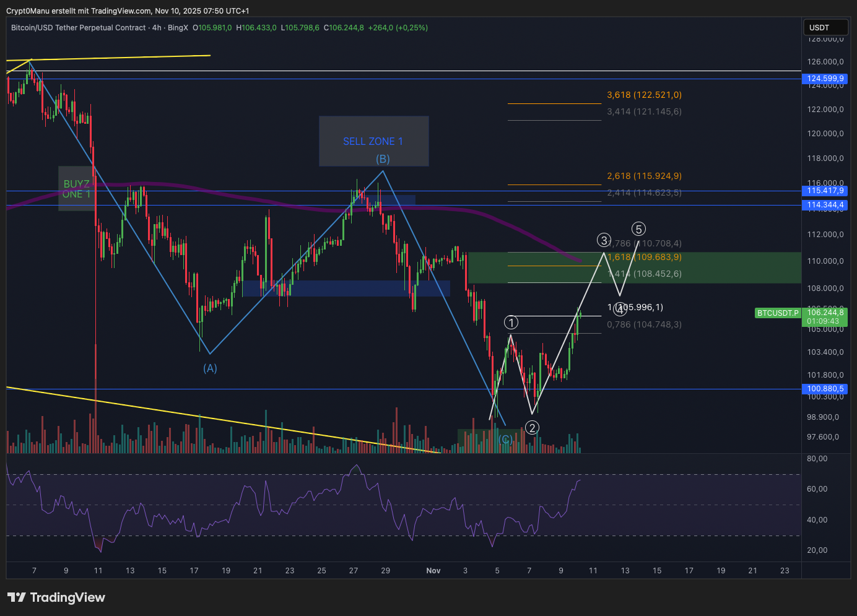Click the Bitcoin/USD Tether Perpetual Contract title
This screenshot has height=616, width=857.
coord(79,28)
